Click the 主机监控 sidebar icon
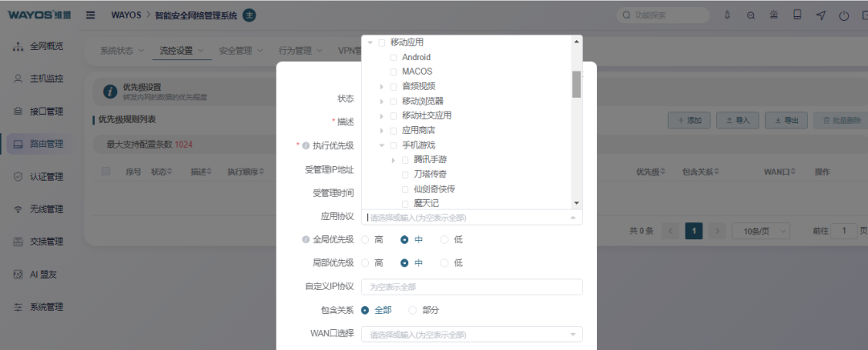This screenshot has width=868, height=350. point(18,79)
